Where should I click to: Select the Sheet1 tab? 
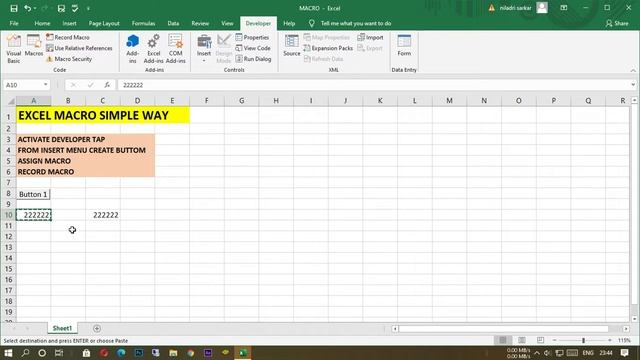pos(62,328)
